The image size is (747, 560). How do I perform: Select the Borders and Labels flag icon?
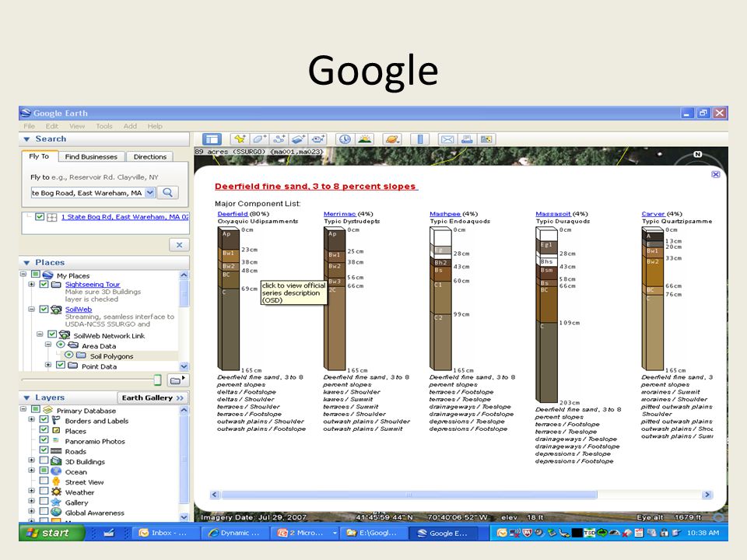[56, 421]
